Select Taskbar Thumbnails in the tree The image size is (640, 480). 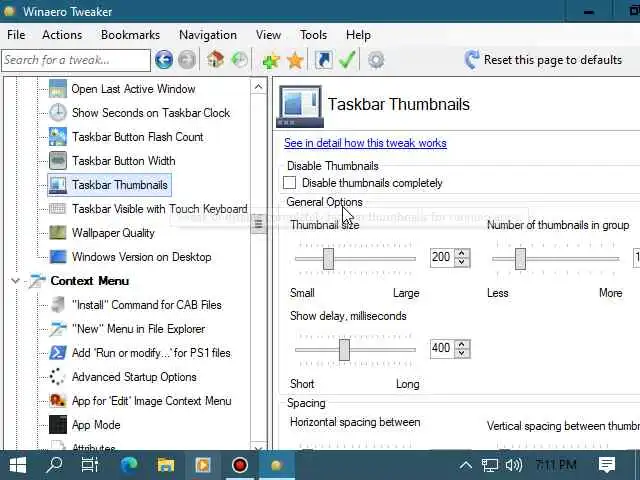tap(109, 185)
